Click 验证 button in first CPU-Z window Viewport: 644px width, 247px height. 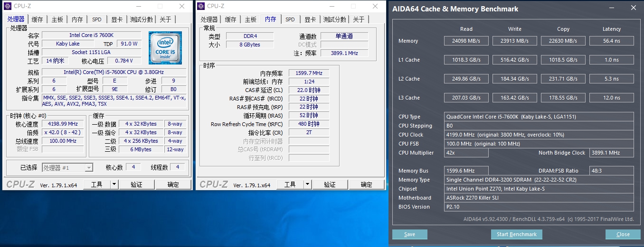tap(137, 184)
